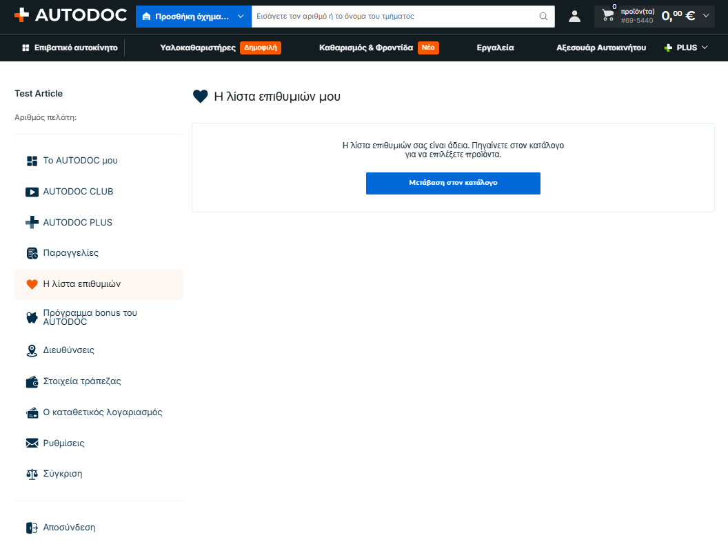
Task: Click the Σύγκριση scales icon
Action: [32, 474]
